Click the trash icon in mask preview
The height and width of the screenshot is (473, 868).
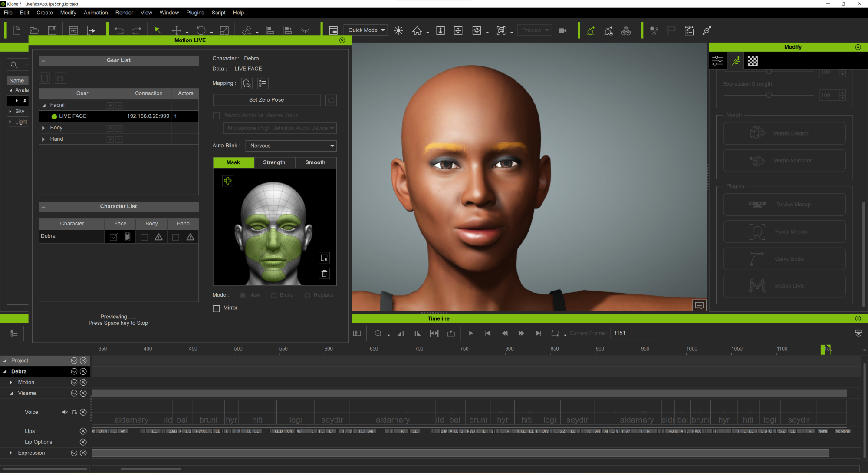pyautogui.click(x=324, y=274)
